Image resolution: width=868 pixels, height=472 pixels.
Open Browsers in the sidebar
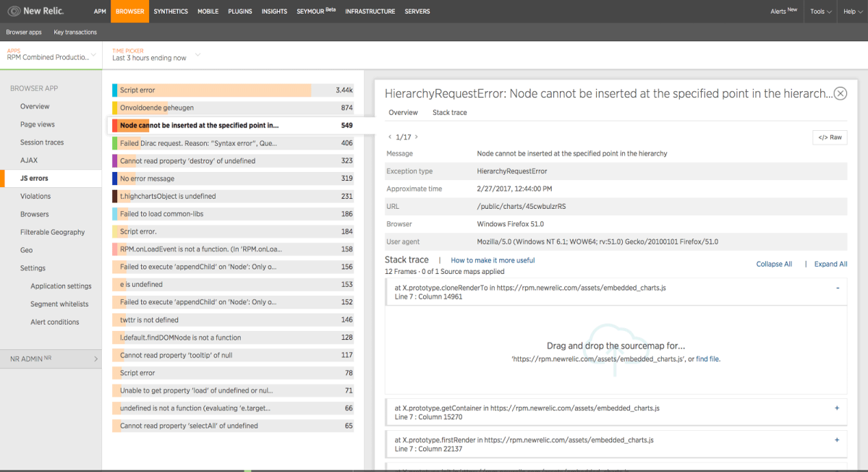click(x=35, y=214)
